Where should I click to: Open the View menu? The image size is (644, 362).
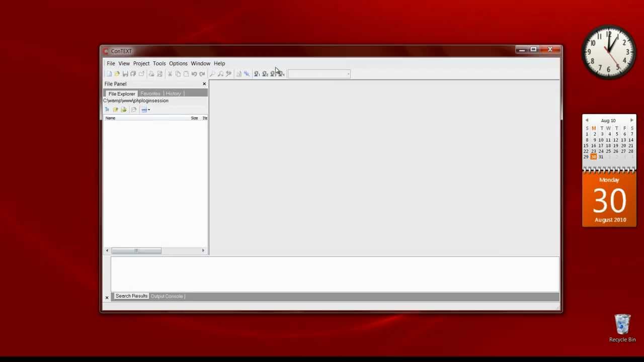coord(124,63)
